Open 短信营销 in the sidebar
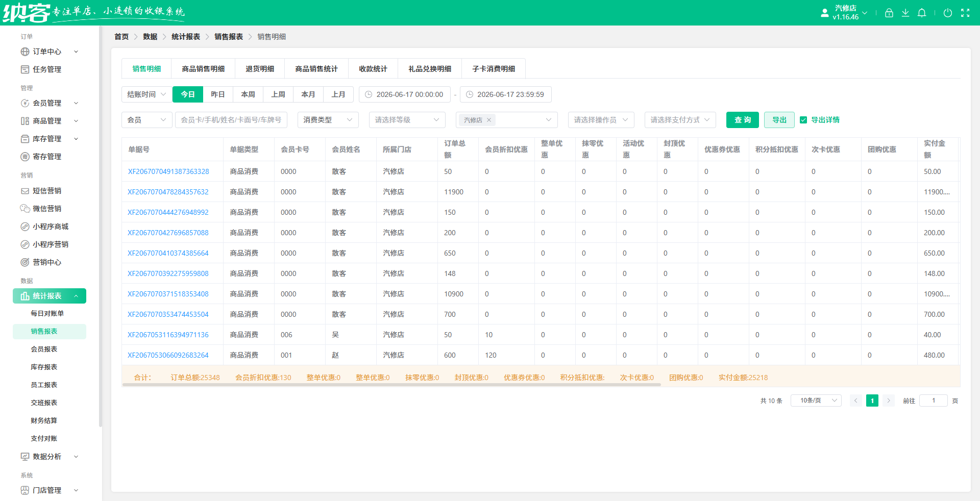980x501 pixels. click(x=47, y=191)
